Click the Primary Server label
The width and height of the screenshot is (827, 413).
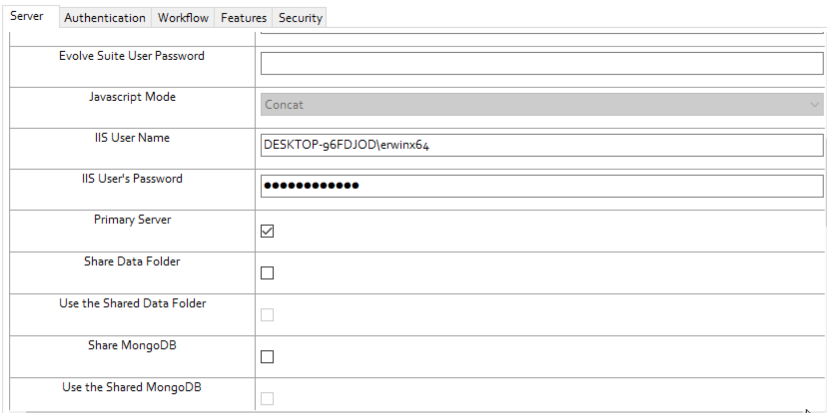[132, 220]
